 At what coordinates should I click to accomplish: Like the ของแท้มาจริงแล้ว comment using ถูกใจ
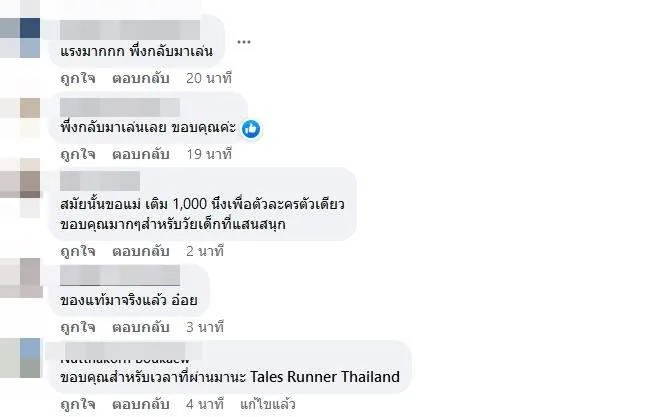point(77,326)
